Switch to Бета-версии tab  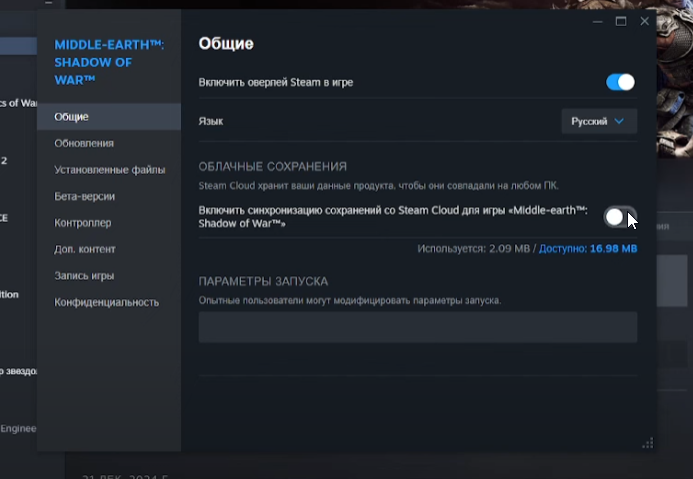(x=109, y=196)
